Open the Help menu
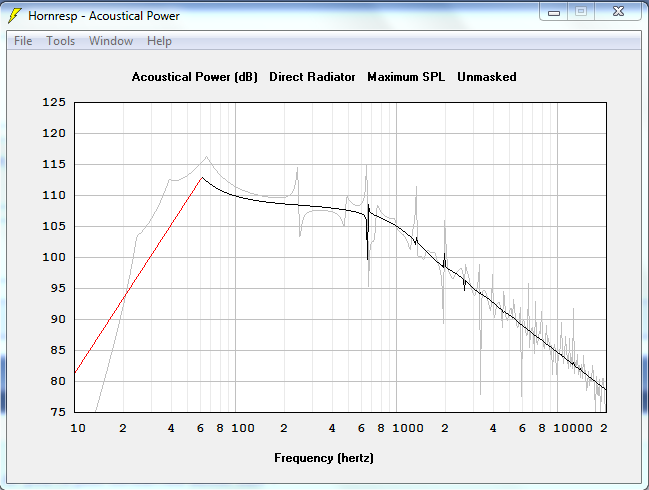 point(159,41)
